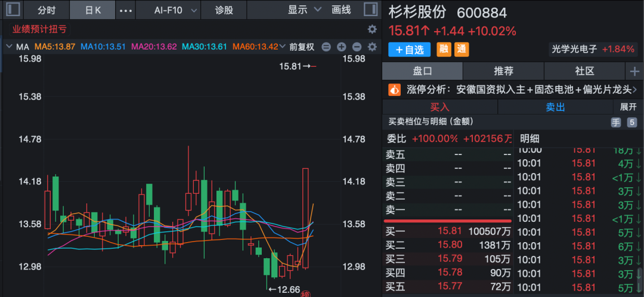Click the orange 涨停分析 icon

pyautogui.click(x=394, y=89)
